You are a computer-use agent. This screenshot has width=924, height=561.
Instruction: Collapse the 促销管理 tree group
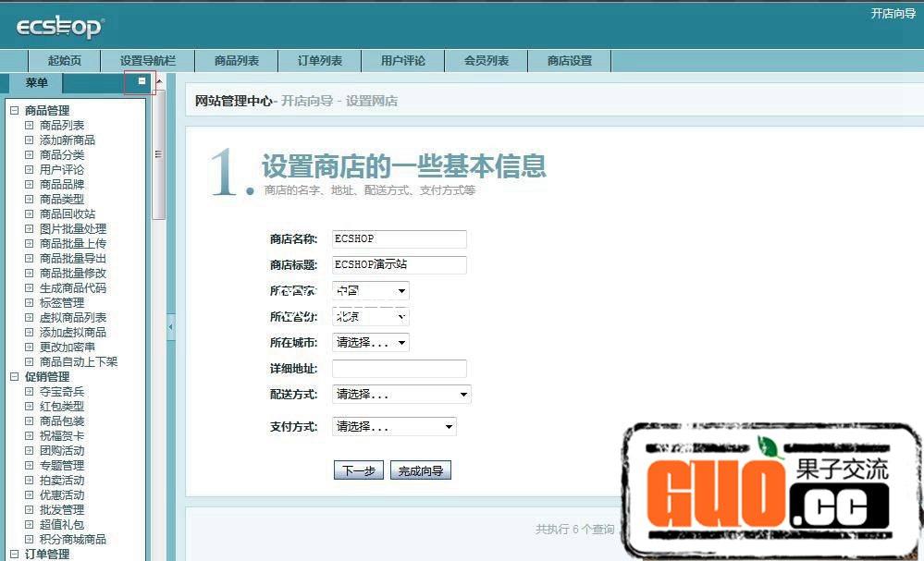coord(14,377)
